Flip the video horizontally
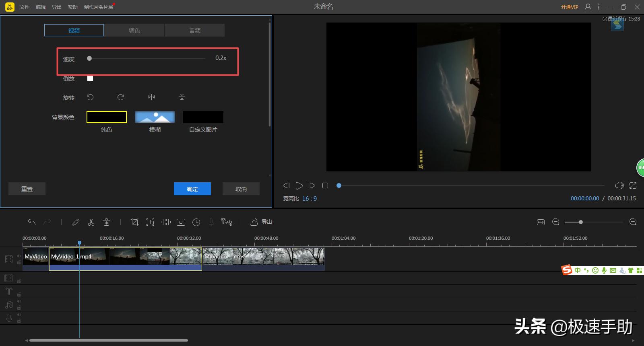Screen dimensions: 644x346 coord(151,97)
